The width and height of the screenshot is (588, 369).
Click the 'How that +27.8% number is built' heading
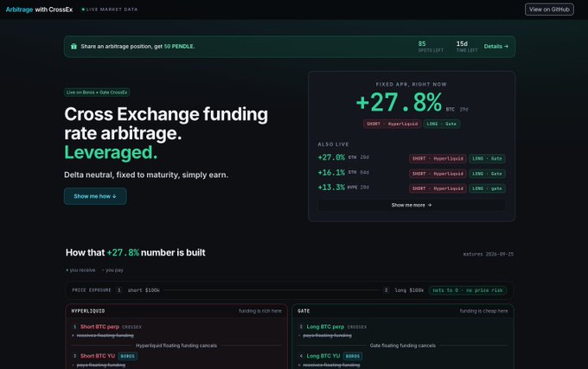(x=136, y=252)
